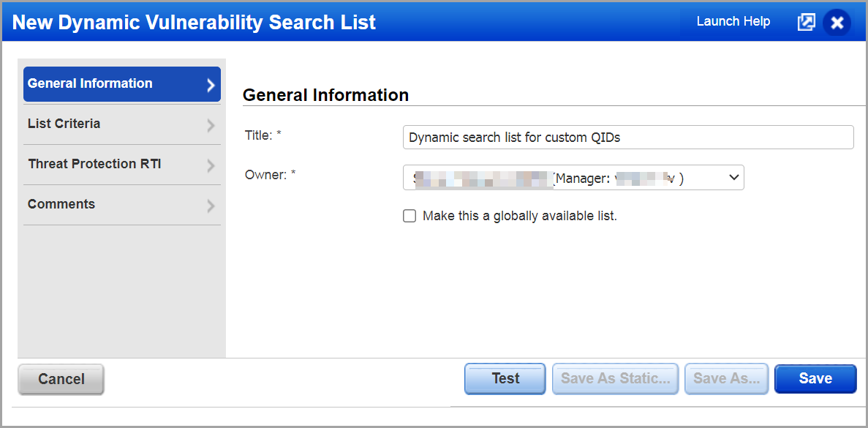Screen dimensions: 868x428
Task: Open Launch Help
Action: 733,21
